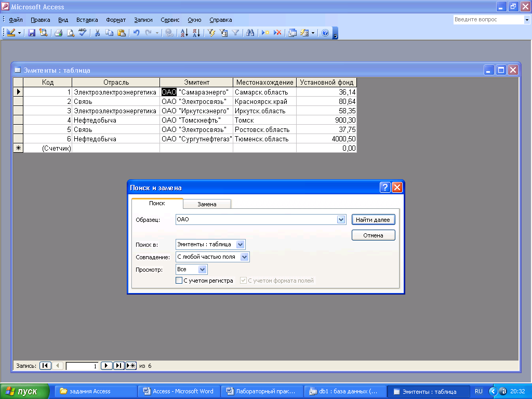This screenshot has width=532, height=399.
Task: Open the Справка menu
Action: coord(220,20)
